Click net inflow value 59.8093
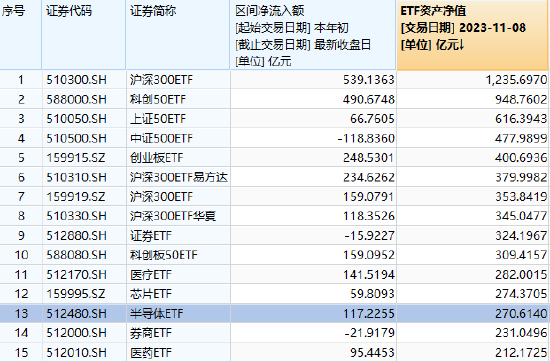This screenshot has width=550, height=362. coord(372,294)
